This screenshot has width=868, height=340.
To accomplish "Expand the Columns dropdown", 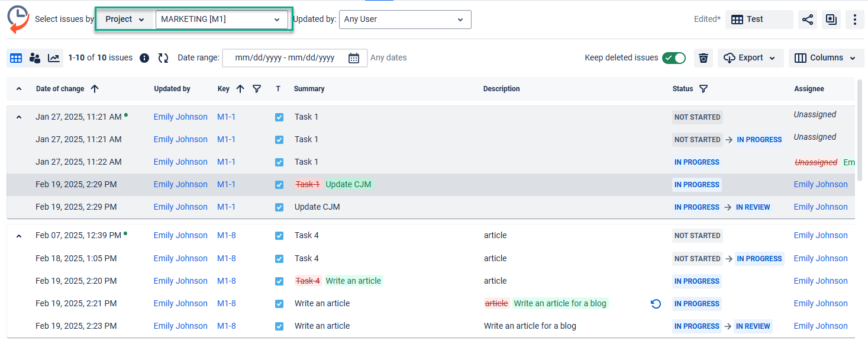I will click(826, 58).
